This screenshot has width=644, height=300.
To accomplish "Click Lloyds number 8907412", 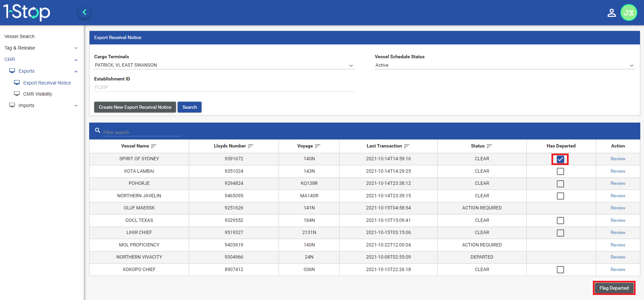I will pyautogui.click(x=234, y=269).
